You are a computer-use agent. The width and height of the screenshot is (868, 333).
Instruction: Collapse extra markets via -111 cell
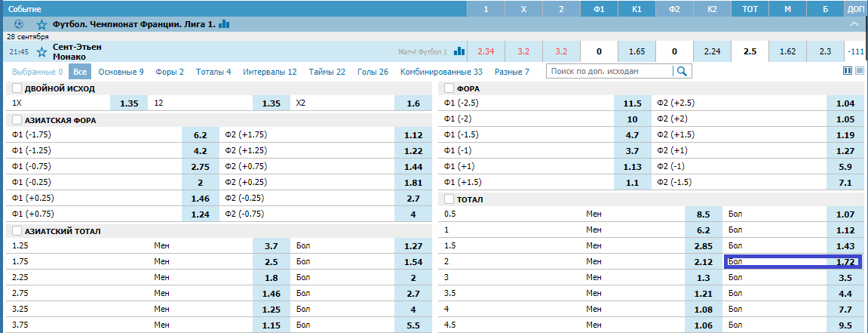[x=855, y=51]
